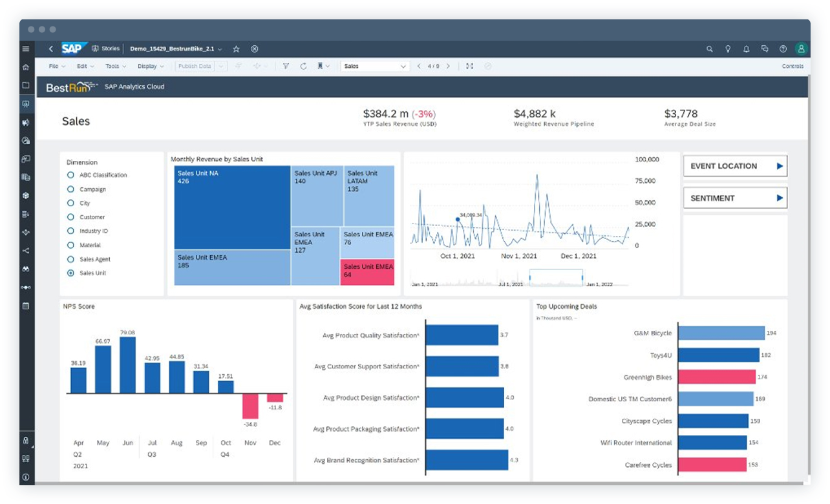Go to previous page arrow
830x504 pixels.
419,66
